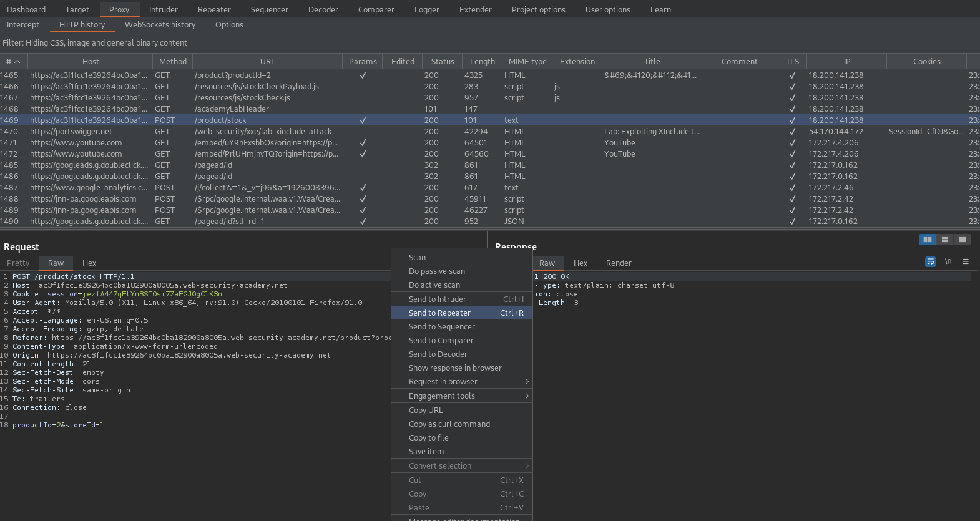This screenshot has width=980, height=521.
Task: Sort history by Length column
Action: click(x=483, y=61)
